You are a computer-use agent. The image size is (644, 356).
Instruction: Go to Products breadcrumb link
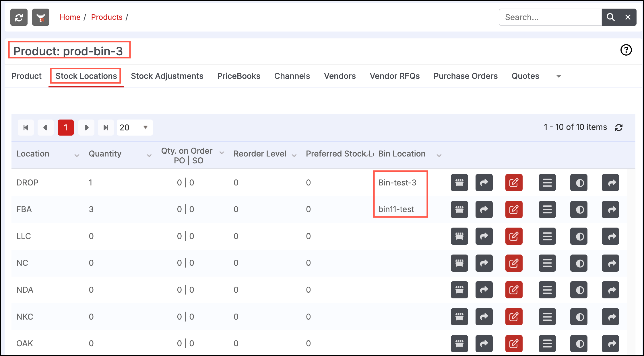coord(107,17)
